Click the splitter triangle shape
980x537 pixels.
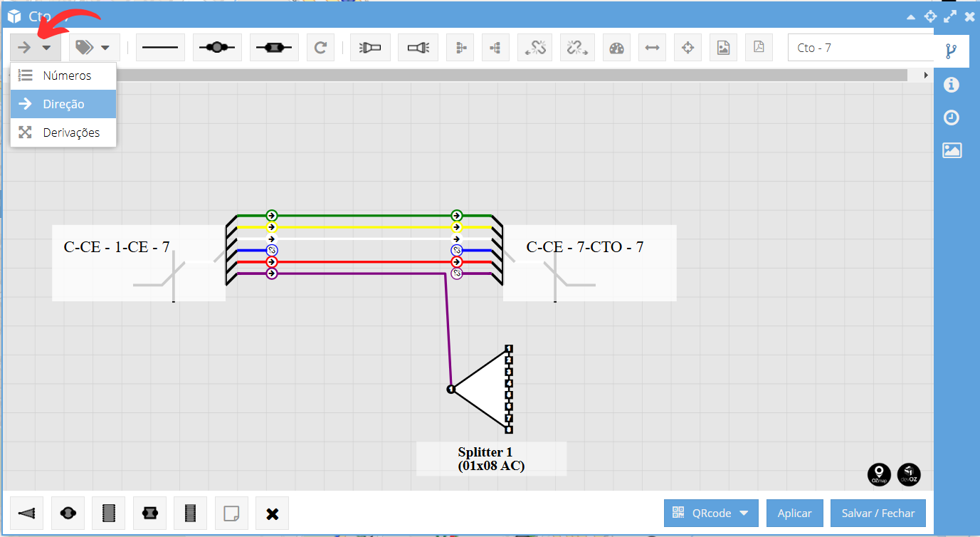[488, 389]
